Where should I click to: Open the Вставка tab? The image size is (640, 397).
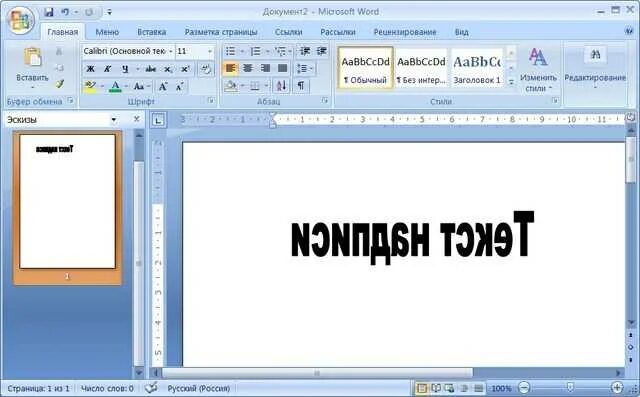point(151,32)
